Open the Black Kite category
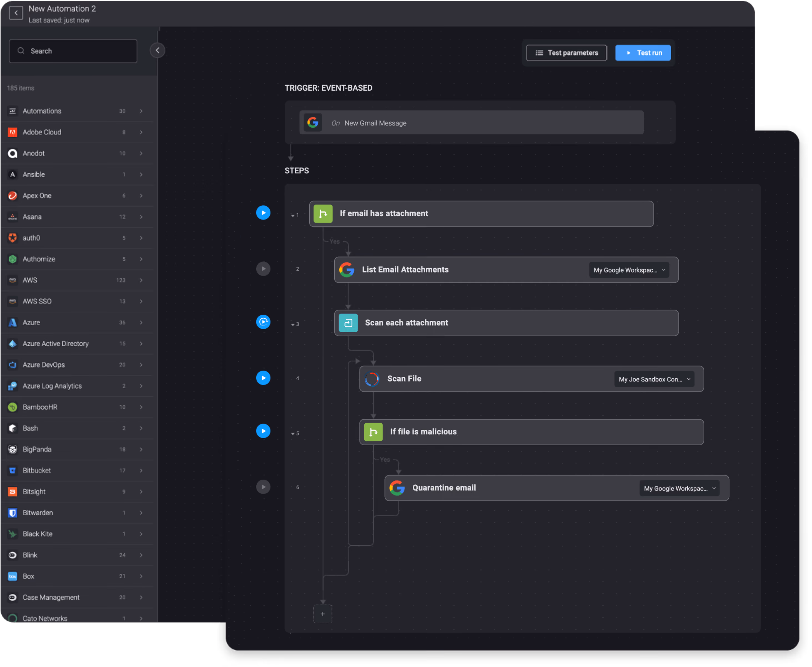This screenshot has width=812, height=667. pos(77,534)
